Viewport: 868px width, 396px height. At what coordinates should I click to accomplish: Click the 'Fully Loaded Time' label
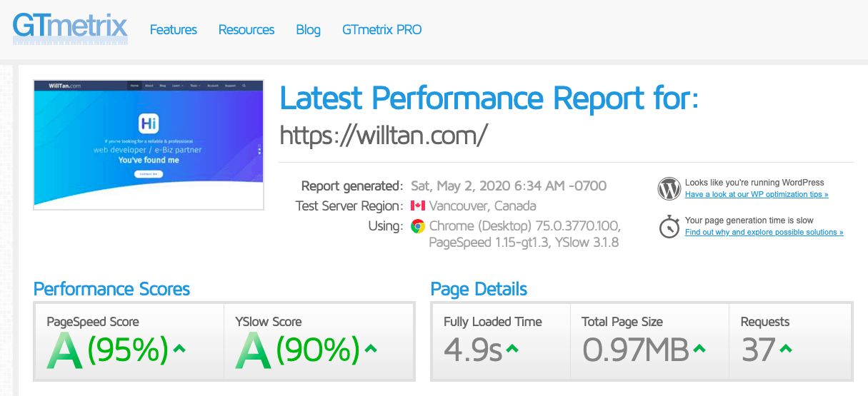click(493, 322)
